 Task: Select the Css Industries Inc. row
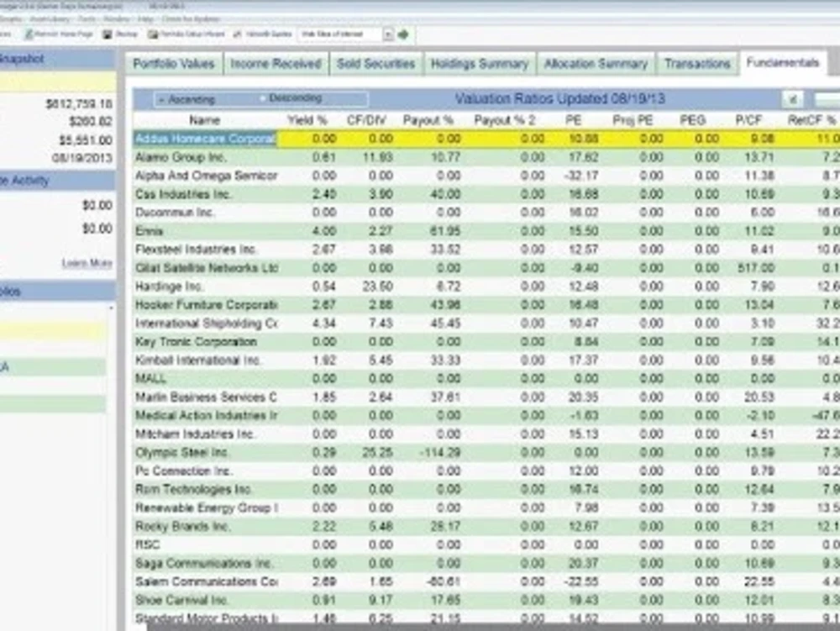[486, 194]
